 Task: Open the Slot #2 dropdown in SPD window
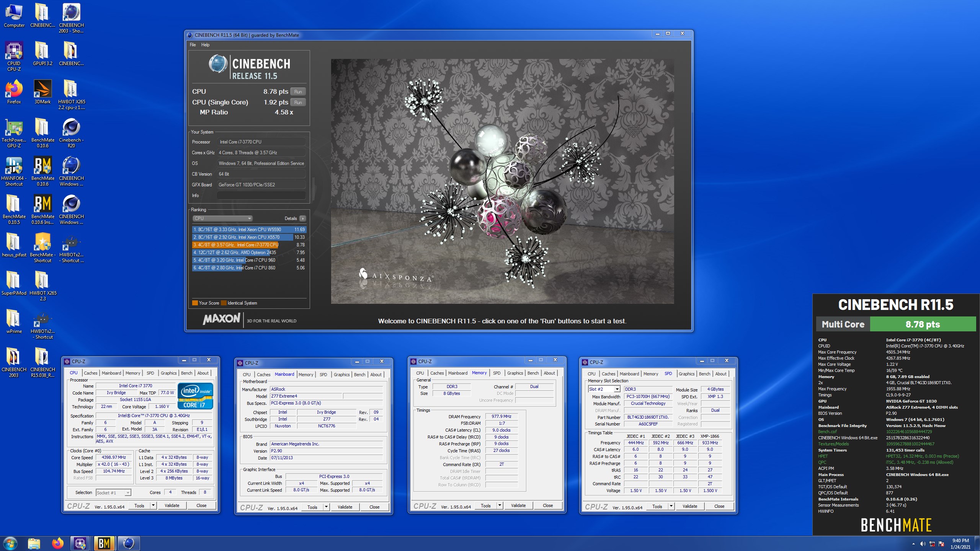pos(604,389)
